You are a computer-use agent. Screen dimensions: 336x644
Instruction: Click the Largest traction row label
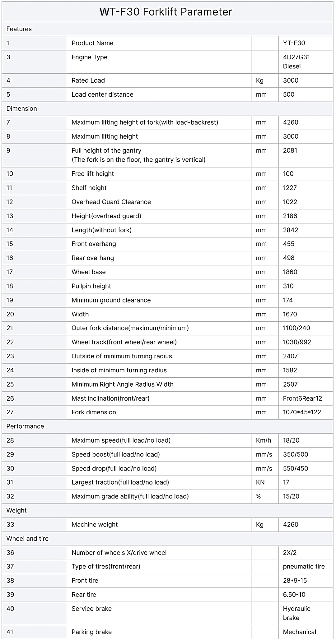pyautogui.click(x=120, y=482)
